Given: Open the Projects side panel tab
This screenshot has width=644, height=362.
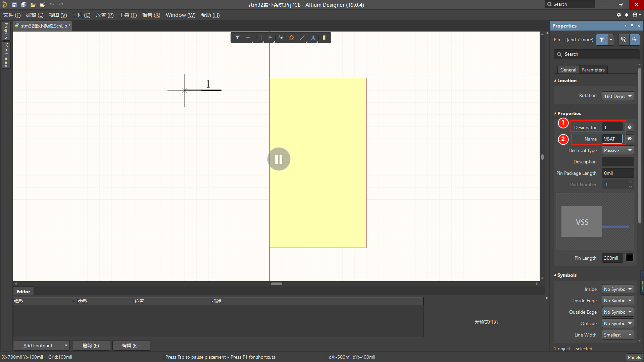Looking at the screenshot, I should 6,31.
